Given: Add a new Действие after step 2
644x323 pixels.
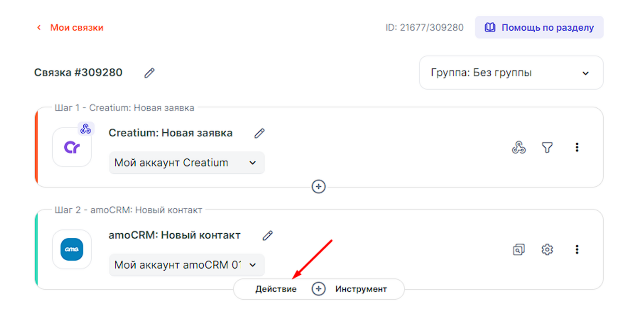Looking at the screenshot, I should pos(276,289).
